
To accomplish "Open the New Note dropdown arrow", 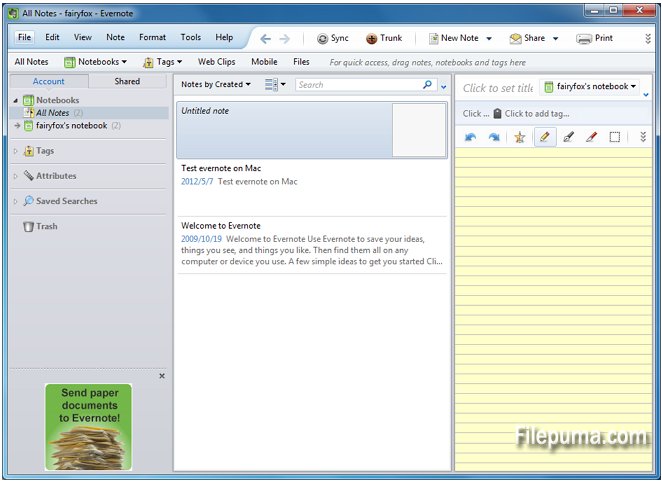I will click(489, 38).
